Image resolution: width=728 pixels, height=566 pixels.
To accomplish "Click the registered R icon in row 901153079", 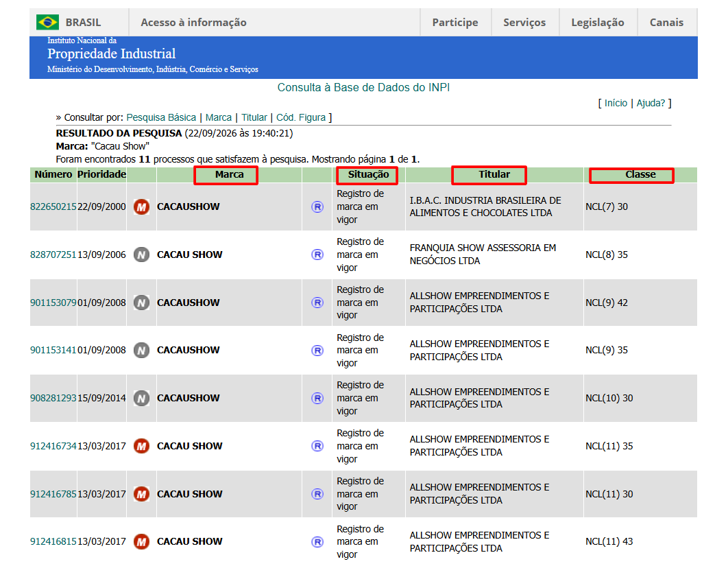I will tap(317, 303).
